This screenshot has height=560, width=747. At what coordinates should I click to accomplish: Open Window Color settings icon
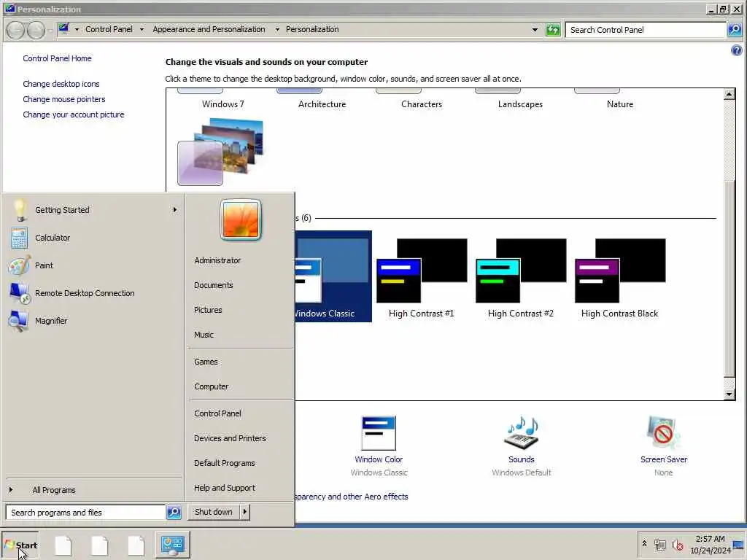point(379,433)
